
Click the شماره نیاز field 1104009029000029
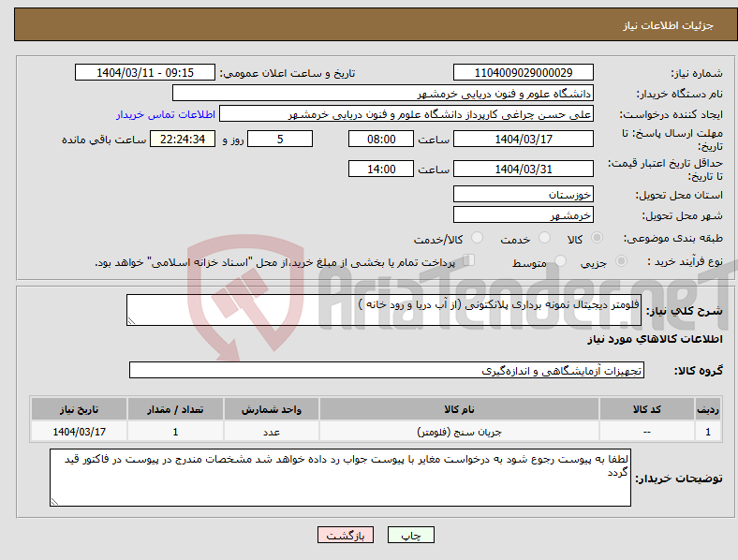[524, 72]
